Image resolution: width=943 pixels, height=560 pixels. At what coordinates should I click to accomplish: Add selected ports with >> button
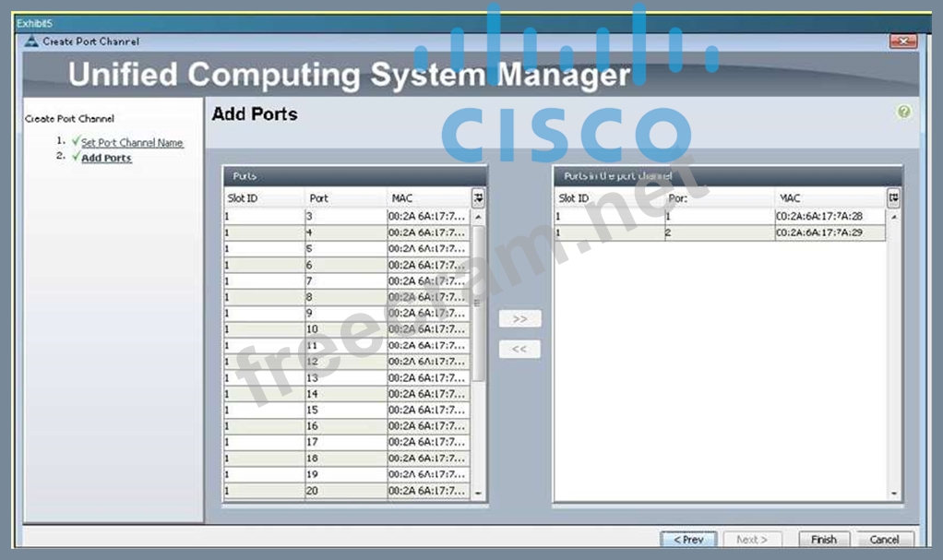point(519,319)
